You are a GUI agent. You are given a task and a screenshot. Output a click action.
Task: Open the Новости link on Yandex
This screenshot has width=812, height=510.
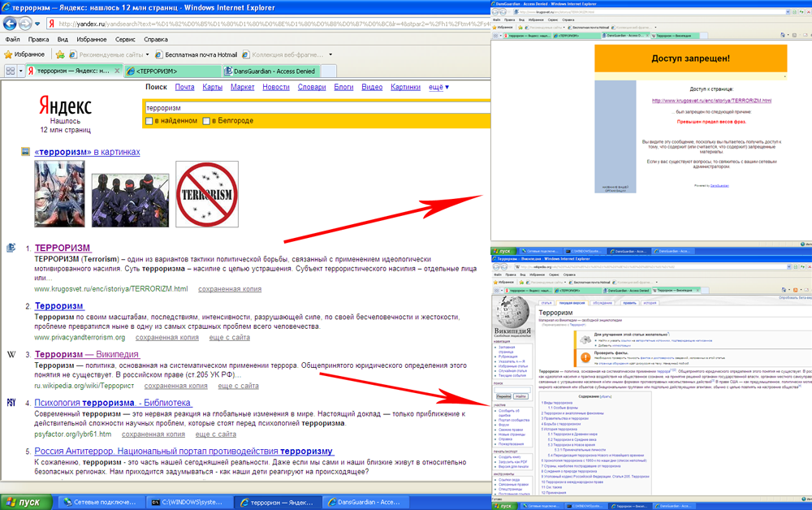pos(276,87)
